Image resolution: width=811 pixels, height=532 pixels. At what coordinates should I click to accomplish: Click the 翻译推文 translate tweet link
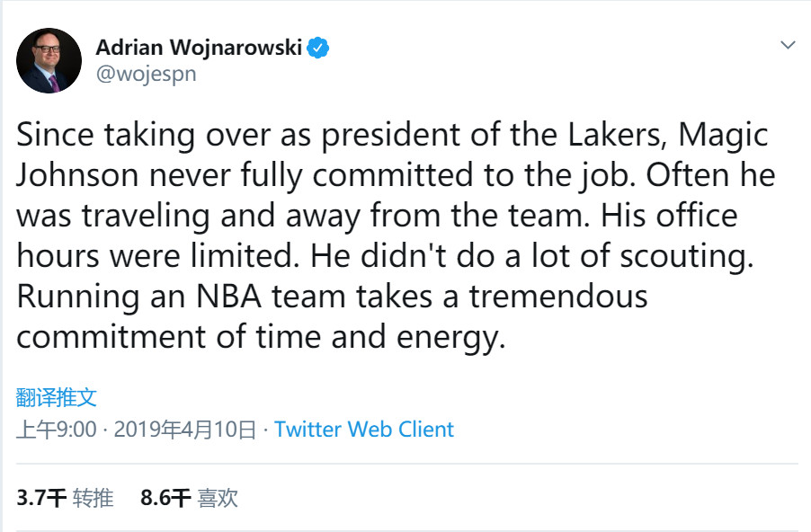pos(56,397)
